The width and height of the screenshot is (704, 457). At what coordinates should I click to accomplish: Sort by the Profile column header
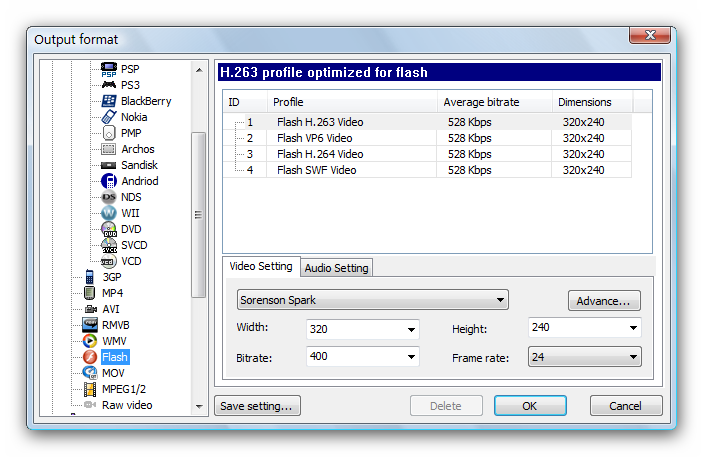point(352,102)
